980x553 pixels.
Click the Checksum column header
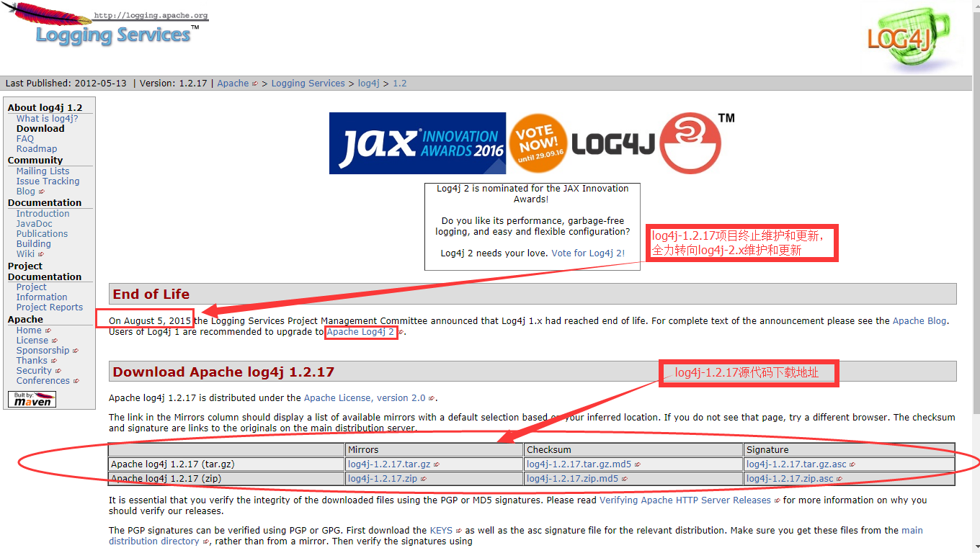634,450
